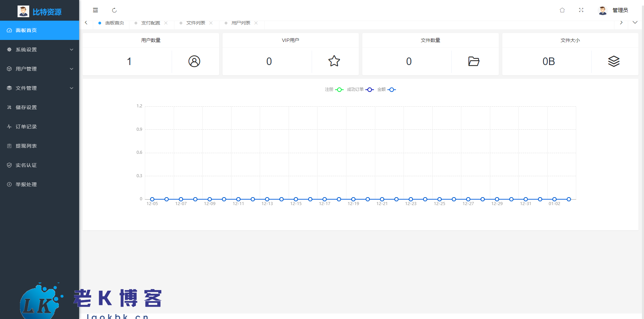Switch to the 支付配置 tab
The height and width of the screenshot is (319, 644).
click(x=150, y=23)
